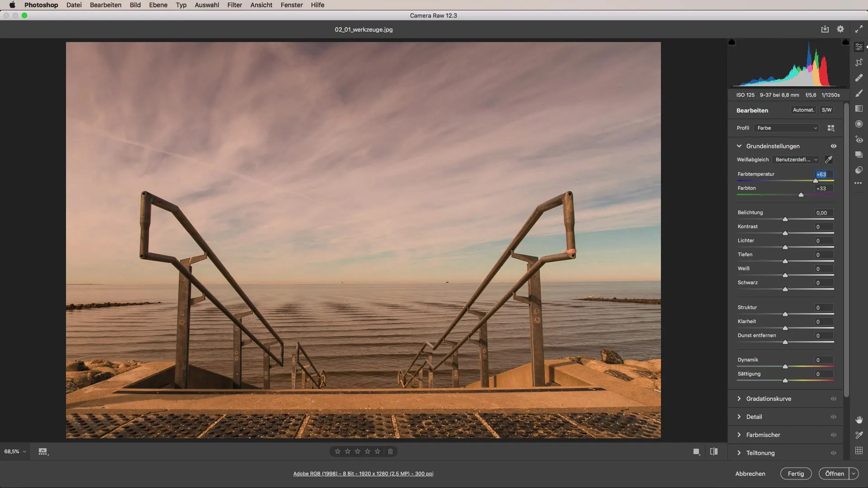
Task: Click the panel vertical scrollbar
Action: coord(846,251)
